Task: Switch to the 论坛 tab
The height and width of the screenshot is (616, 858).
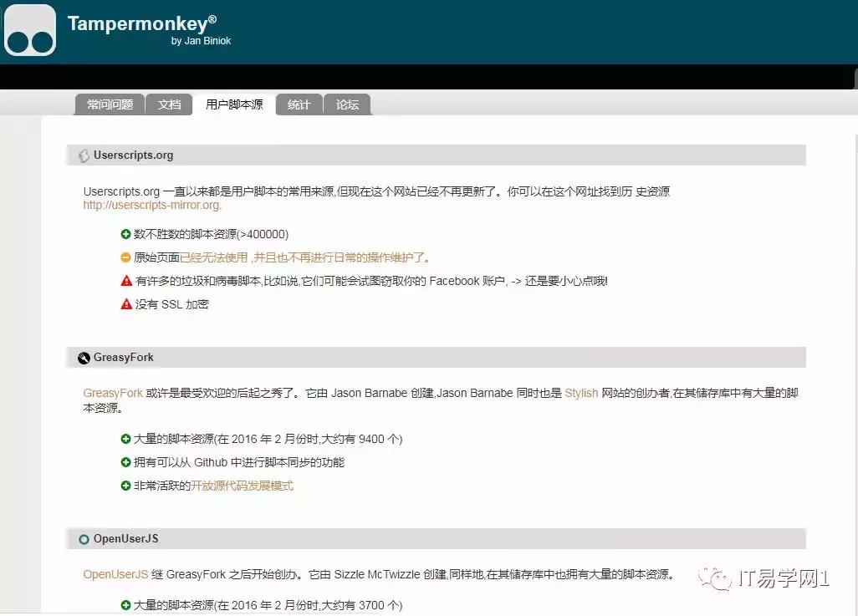Action: point(348,104)
